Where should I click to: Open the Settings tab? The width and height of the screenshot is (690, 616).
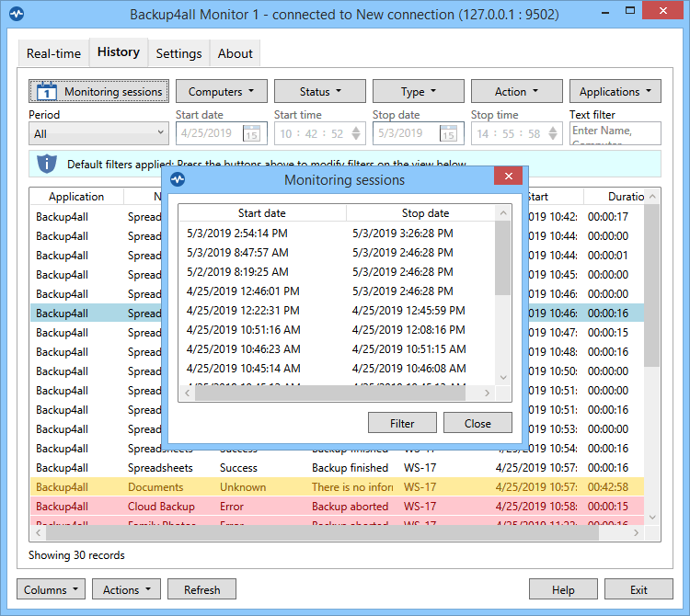tap(178, 53)
